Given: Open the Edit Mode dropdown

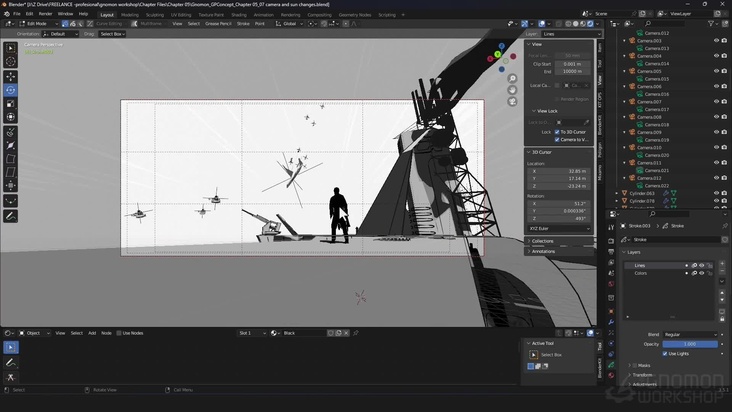Looking at the screenshot, I should [x=36, y=23].
